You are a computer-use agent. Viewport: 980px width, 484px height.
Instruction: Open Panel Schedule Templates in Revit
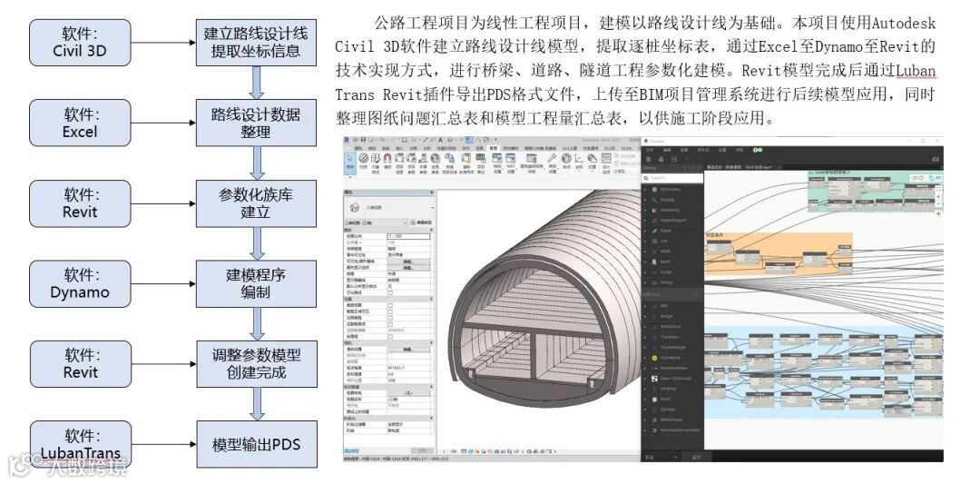point(531,163)
